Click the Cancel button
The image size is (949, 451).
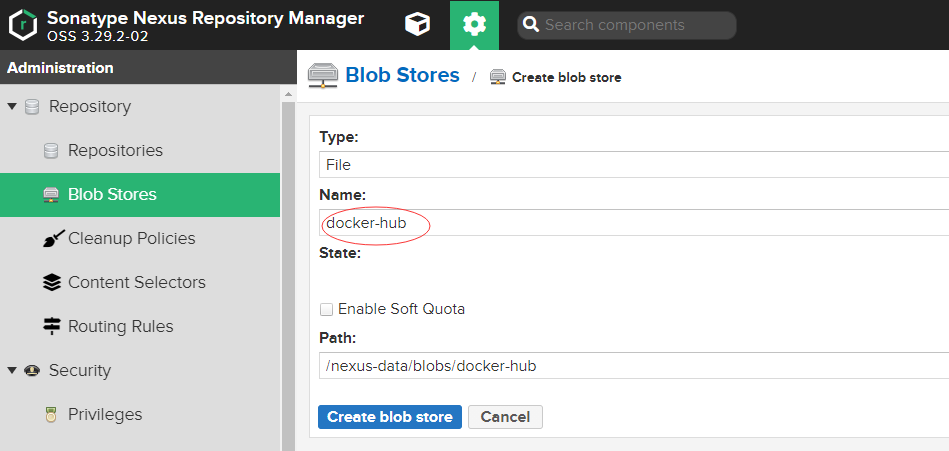[505, 417]
